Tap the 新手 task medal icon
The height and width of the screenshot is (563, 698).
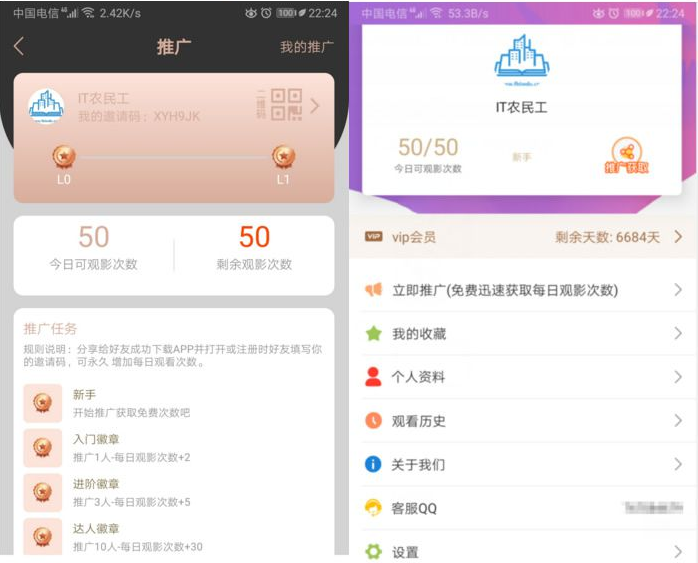tap(43, 403)
